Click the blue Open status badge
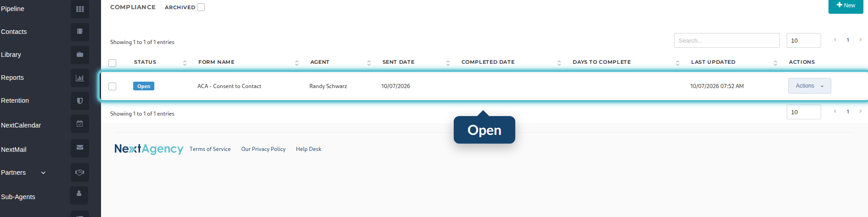 click(144, 86)
